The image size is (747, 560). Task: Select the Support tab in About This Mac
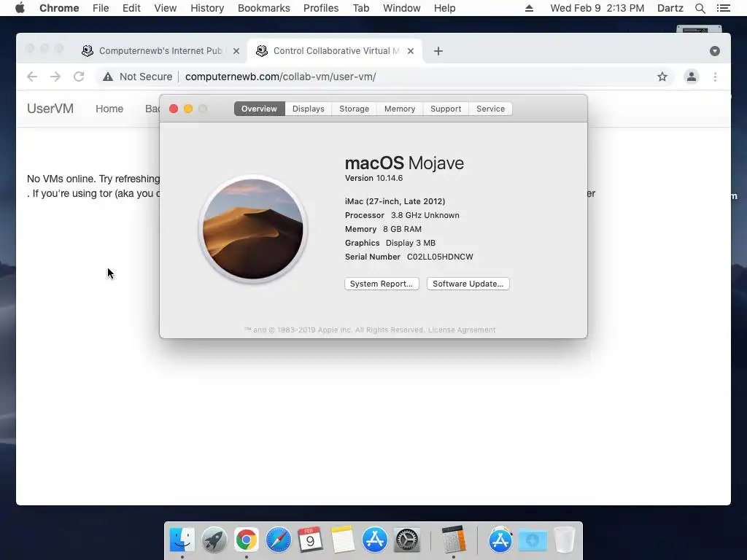(446, 109)
